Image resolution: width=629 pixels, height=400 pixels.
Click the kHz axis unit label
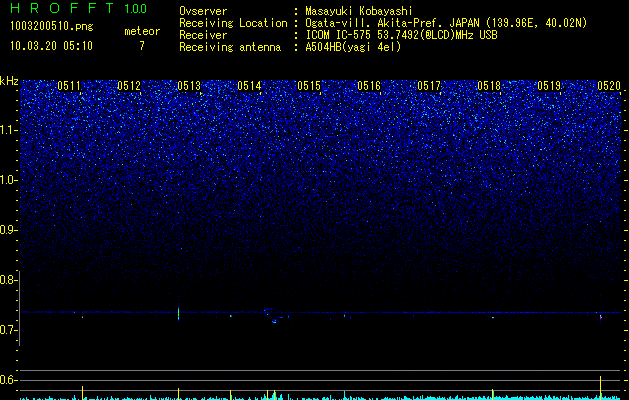[9, 81]
